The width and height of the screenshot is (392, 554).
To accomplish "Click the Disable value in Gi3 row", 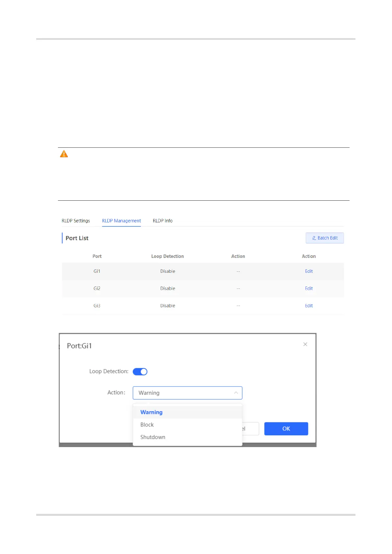I will (x=168, y=306).
